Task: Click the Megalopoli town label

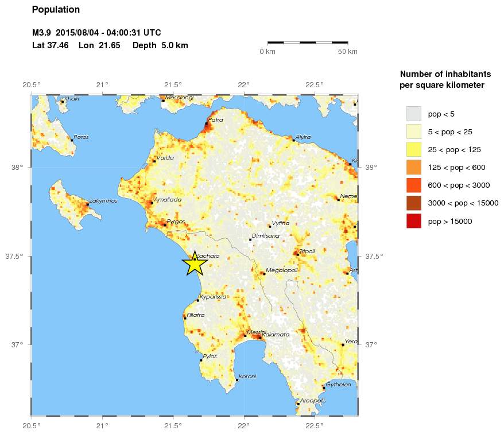Action: 282,270
